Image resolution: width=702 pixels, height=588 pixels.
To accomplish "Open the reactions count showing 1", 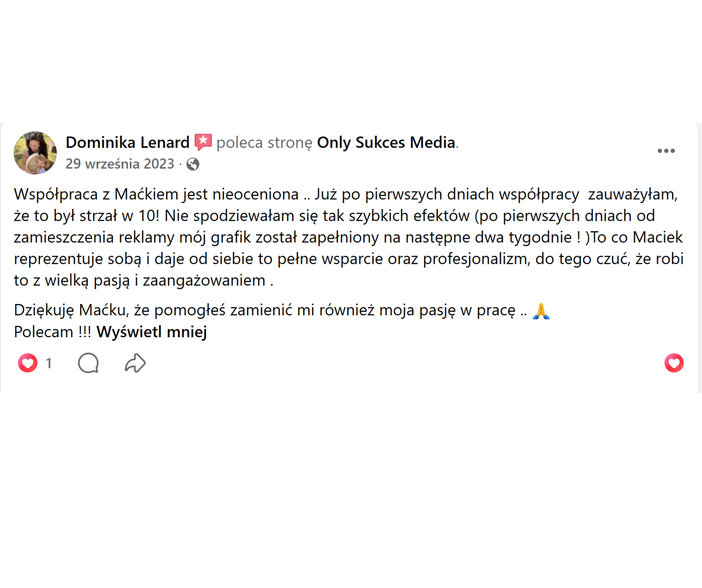I will pos(49,363).
